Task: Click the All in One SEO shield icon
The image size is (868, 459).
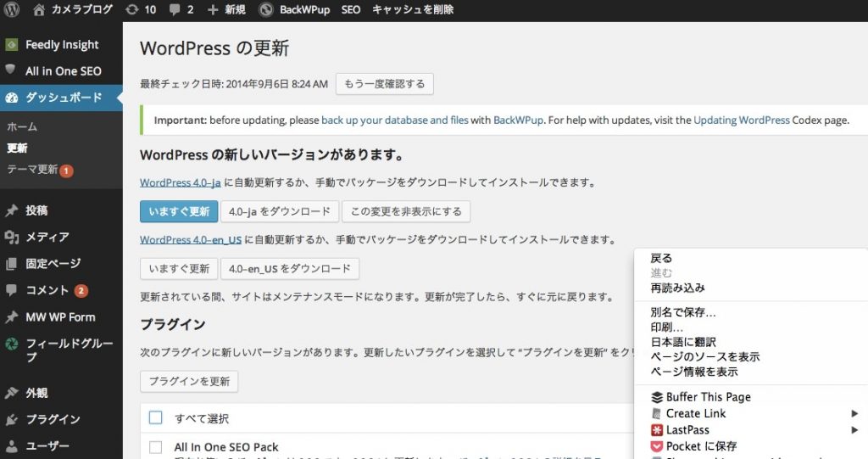Action: (x=10, y=70)
